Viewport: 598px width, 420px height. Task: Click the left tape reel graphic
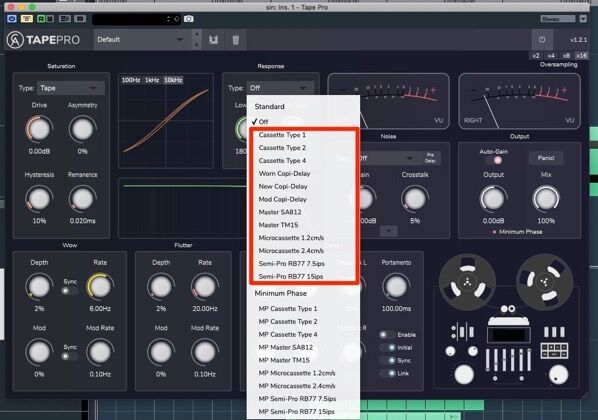pos(467,282)
